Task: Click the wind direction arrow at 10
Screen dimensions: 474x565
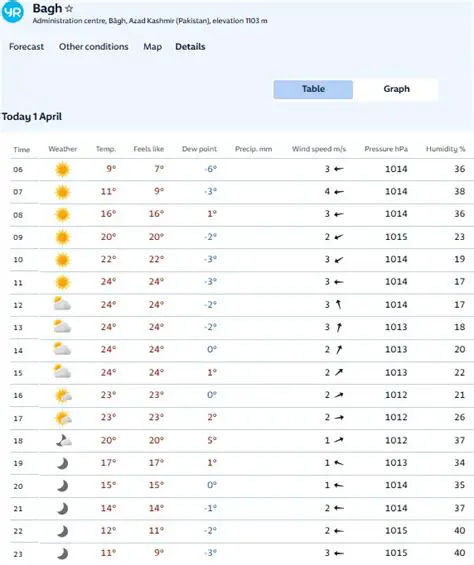Action: (x=338, y=259)
